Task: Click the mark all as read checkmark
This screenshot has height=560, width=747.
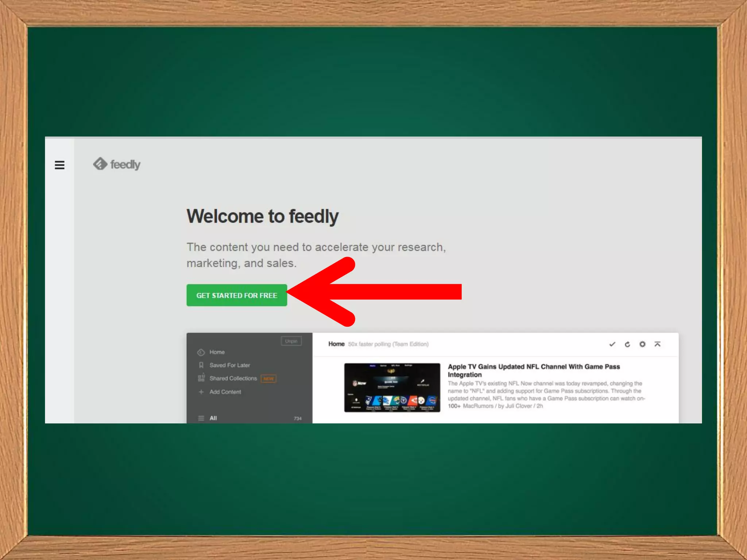Action: point(612,344)
